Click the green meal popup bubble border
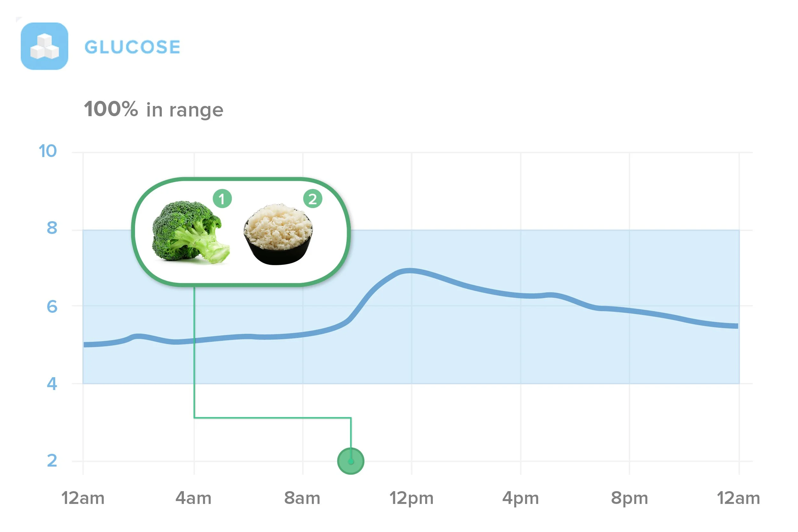 point(241,179)
